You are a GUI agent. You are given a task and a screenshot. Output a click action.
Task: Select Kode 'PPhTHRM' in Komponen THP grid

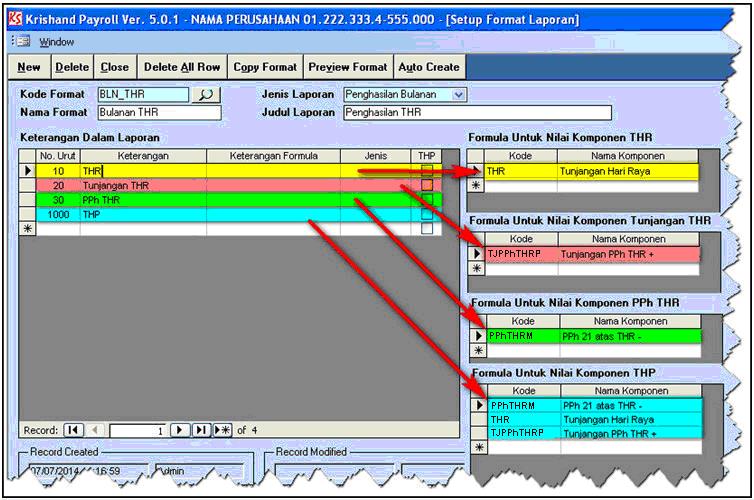pos(524,406)
